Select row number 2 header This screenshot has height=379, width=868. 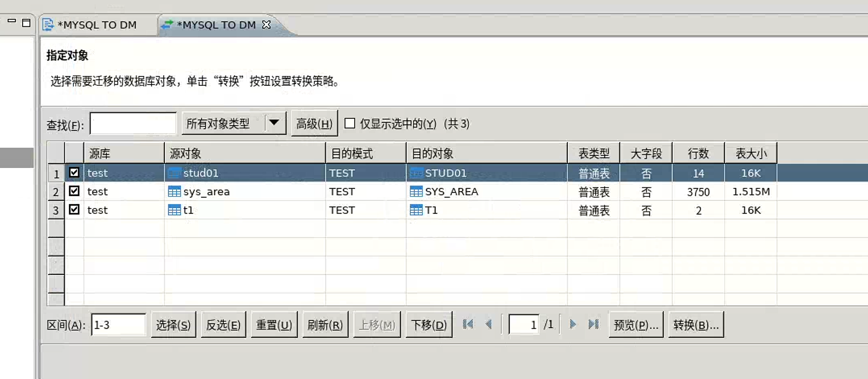[56, 192]
